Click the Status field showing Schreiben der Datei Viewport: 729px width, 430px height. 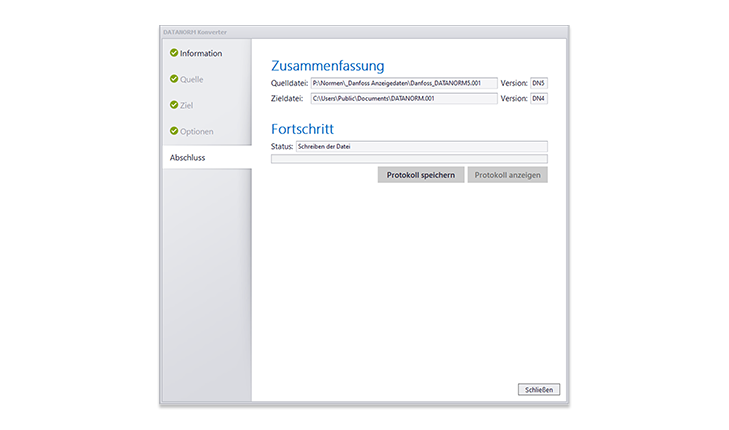pos(422,146)
